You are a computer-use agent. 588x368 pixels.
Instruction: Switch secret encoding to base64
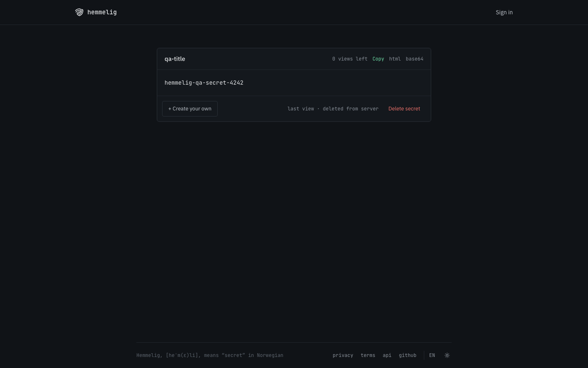click(414, 59)
